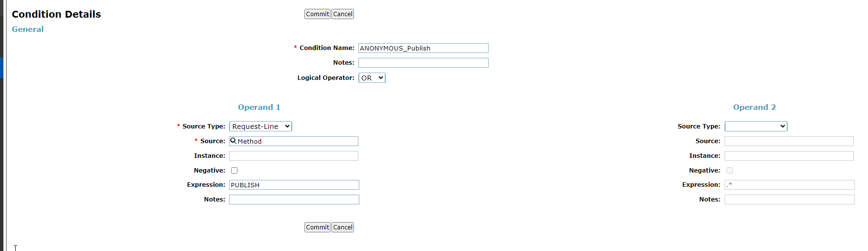Open the Logical Operator dropdown
The image size is (868, 251).
[x=372, y=78]
